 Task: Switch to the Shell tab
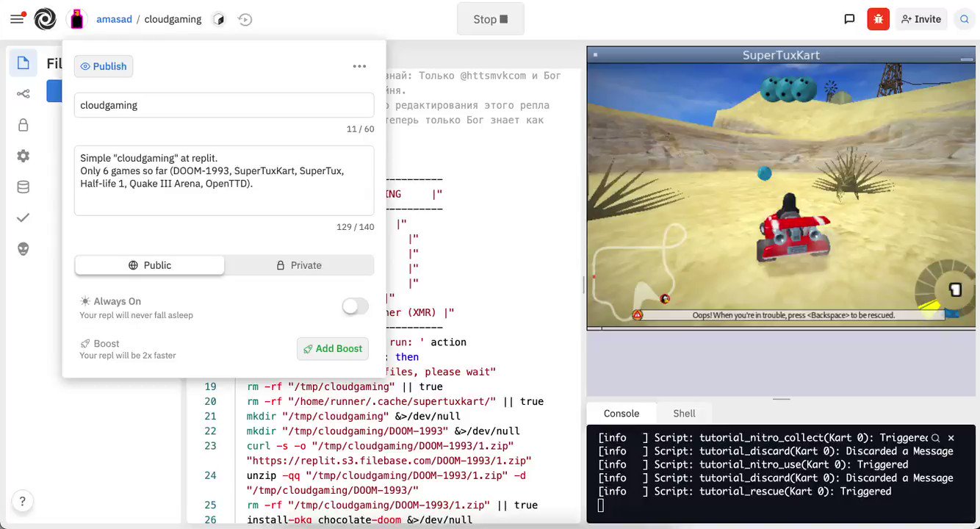pos(684,413)
